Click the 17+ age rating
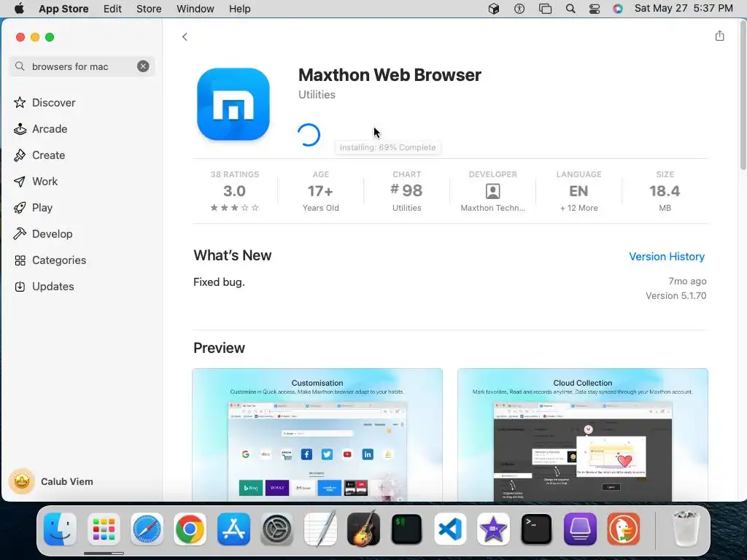This screenshot has height=560, width=747. tap(321, 190)
